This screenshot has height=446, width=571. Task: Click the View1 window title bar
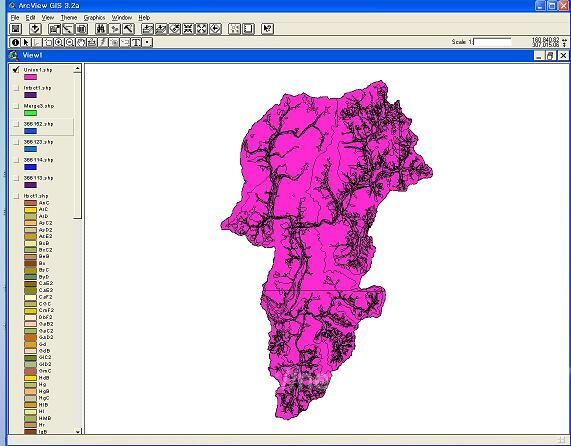[x=271, y=55]
